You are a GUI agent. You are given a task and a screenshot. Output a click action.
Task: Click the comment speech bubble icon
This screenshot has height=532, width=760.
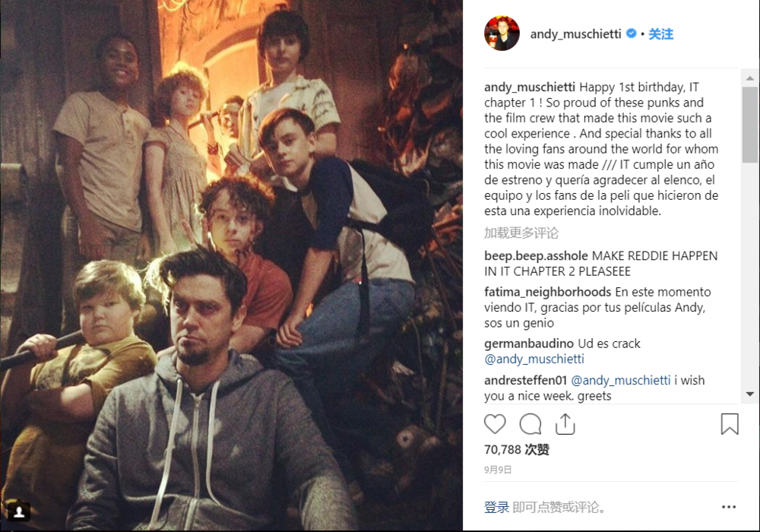530,424
